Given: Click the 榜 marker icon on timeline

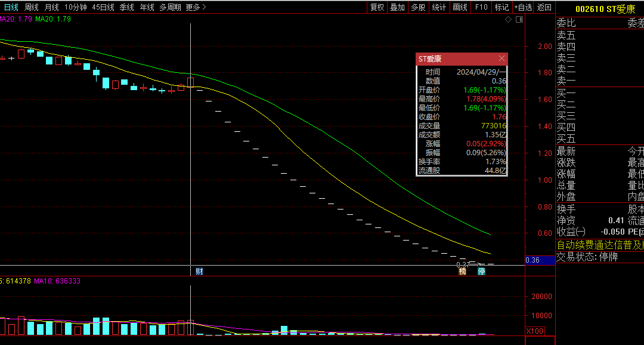Looking at the screenshot, I should [462, 272].
